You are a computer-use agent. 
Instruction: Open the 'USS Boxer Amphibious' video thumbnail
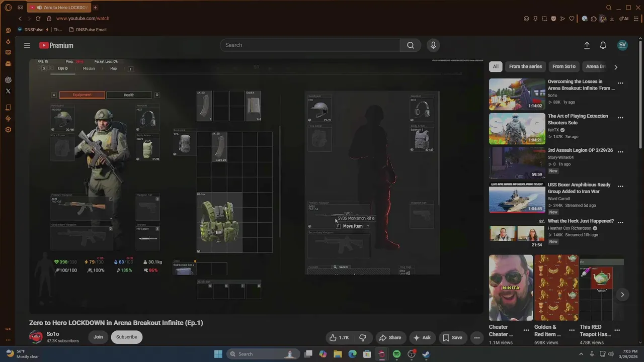pos(517,198)
